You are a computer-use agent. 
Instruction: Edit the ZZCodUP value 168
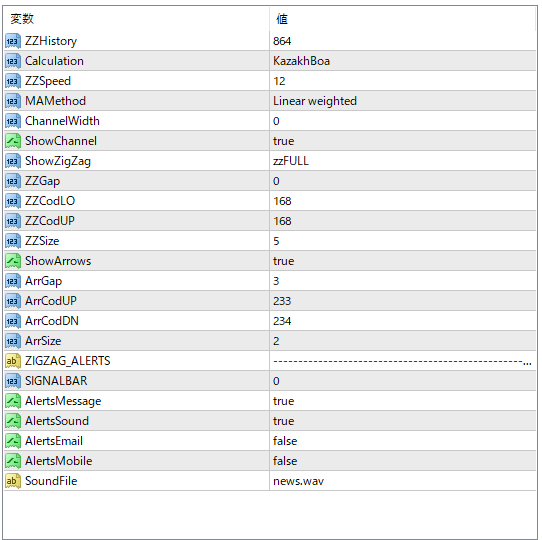point(403,221)
